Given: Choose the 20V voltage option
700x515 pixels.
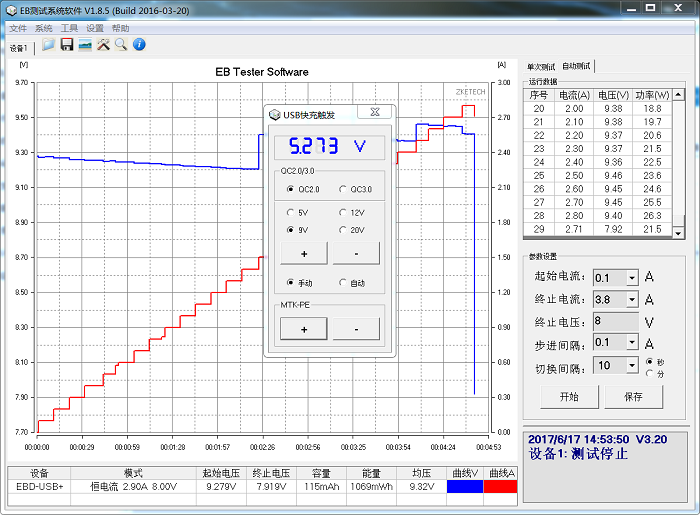Looking at the screenshot, I should click(342, 230).
